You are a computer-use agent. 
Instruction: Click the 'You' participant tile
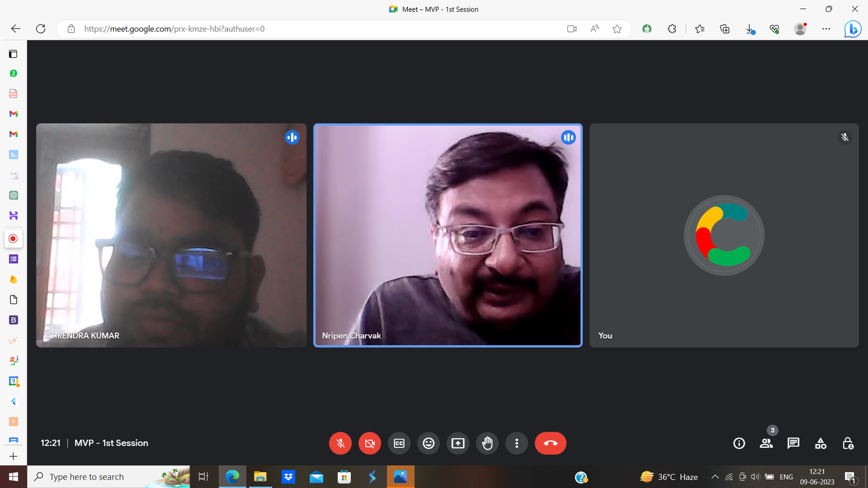(724, 235)
